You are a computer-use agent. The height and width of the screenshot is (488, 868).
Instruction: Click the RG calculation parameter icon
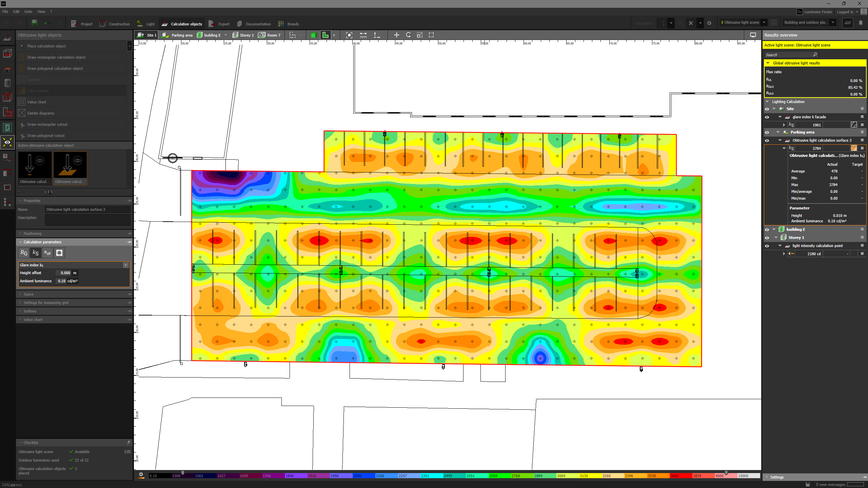click(x=24, y=253)
